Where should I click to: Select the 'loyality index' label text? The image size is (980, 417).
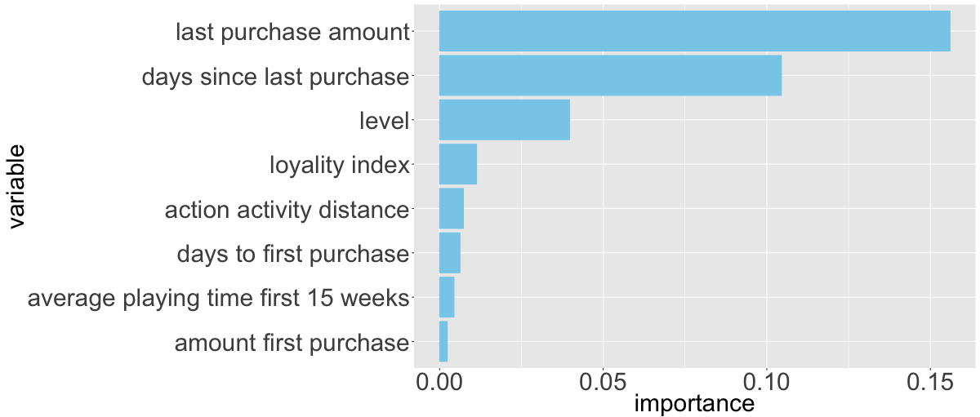tap(339, 166)
